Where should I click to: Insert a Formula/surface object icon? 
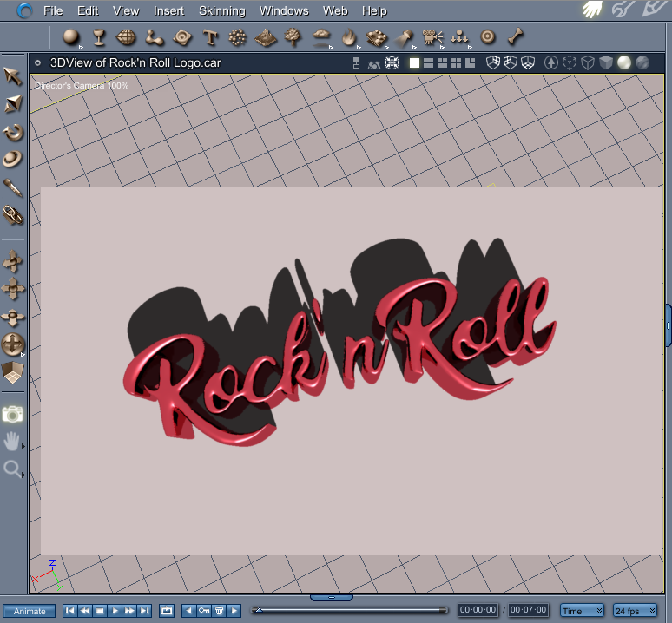coord(182,37)
